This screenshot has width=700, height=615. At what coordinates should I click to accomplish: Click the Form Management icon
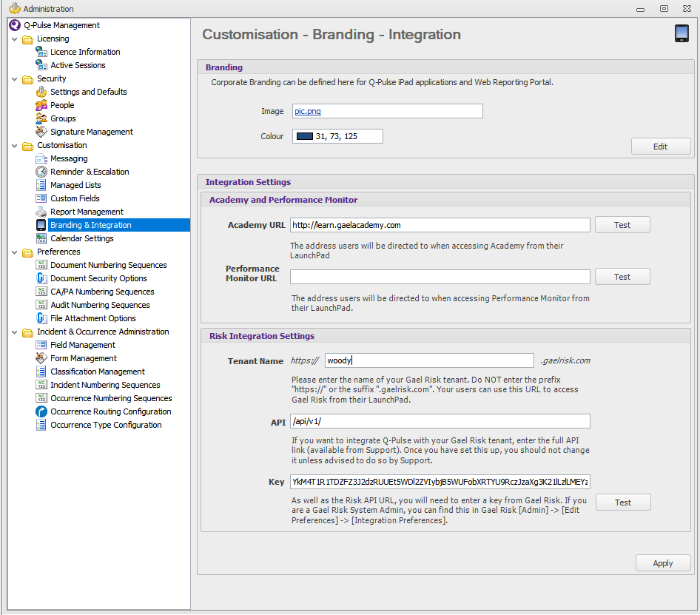point(41,358)
